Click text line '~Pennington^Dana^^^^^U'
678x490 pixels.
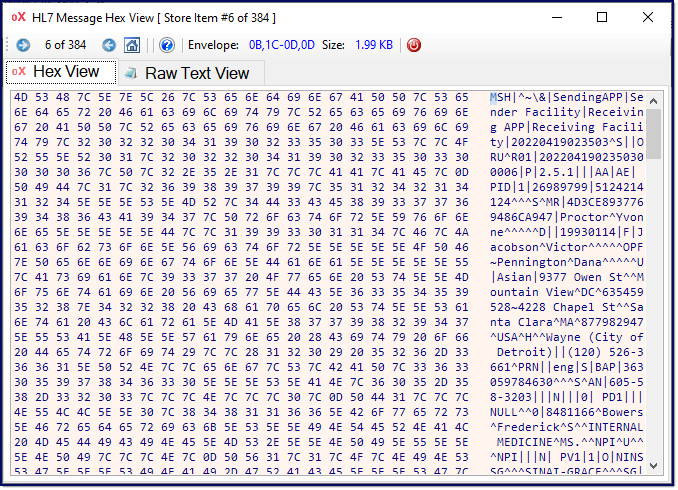pyautogui.click(x=566, y=263)
